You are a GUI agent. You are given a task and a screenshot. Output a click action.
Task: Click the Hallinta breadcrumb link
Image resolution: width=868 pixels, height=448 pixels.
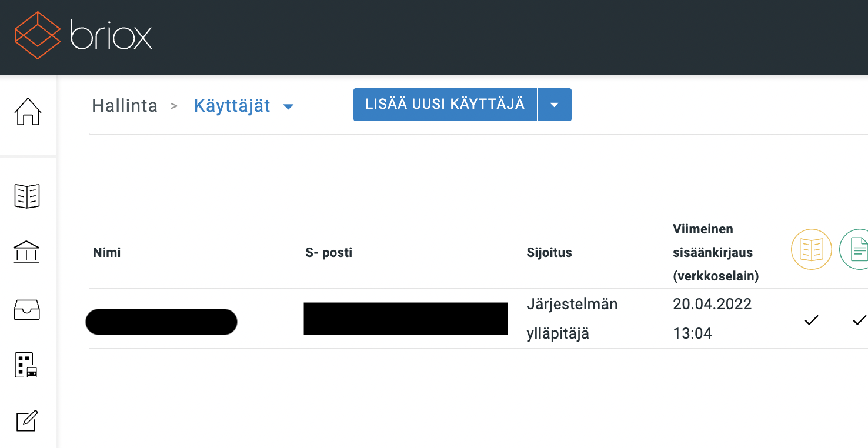point(124,106)
